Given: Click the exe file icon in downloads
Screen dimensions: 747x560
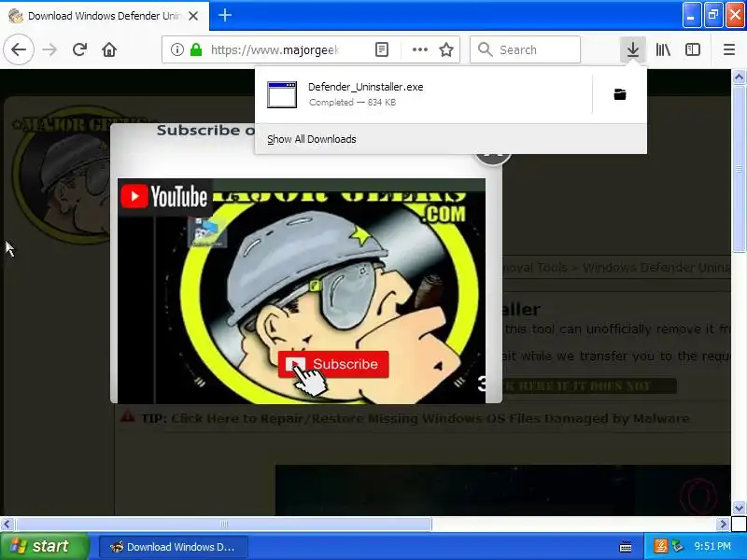Looking at the screenshot, I should tap(282, 95).
